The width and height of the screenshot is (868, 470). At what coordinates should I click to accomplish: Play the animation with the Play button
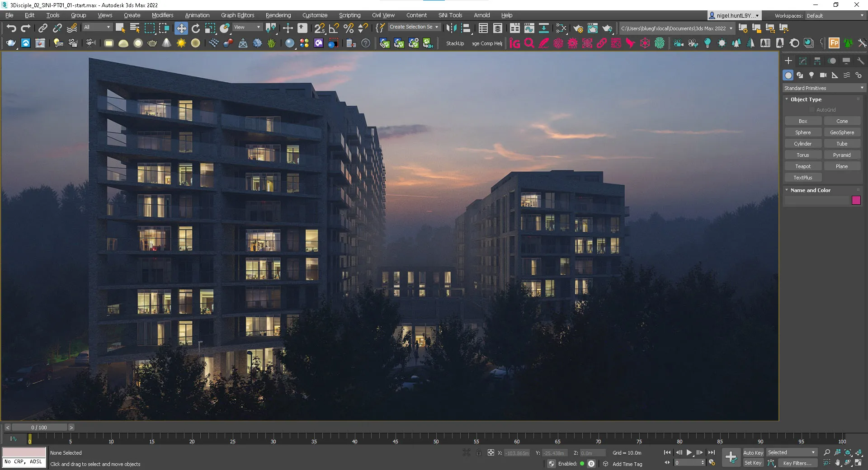(689, 452)
